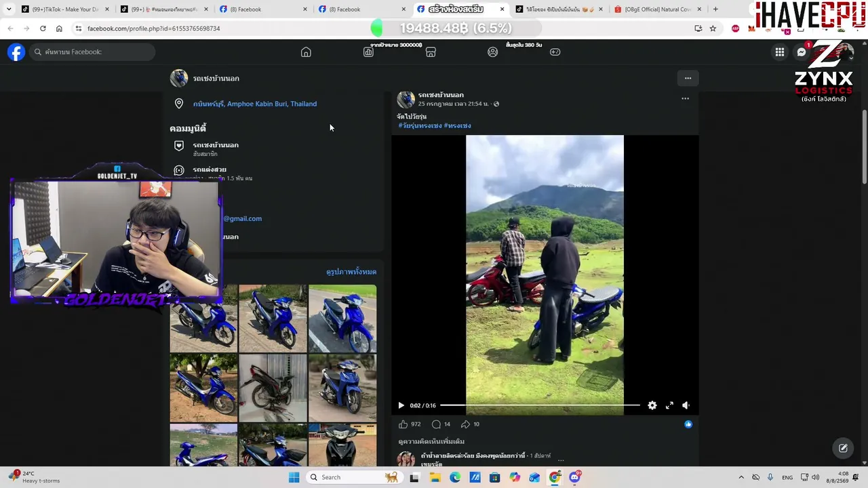Open video settings gear
The image size is (868, 488).
point(652,405)
